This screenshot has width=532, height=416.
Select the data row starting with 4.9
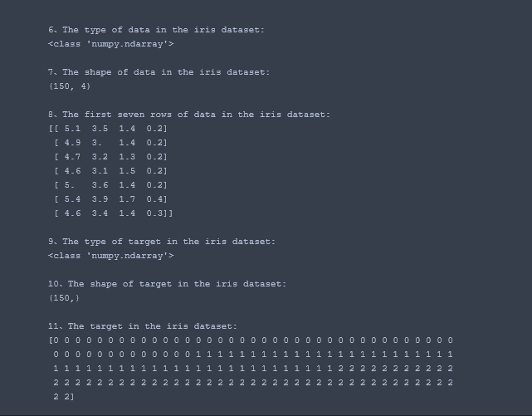click(x=110, y=143)
